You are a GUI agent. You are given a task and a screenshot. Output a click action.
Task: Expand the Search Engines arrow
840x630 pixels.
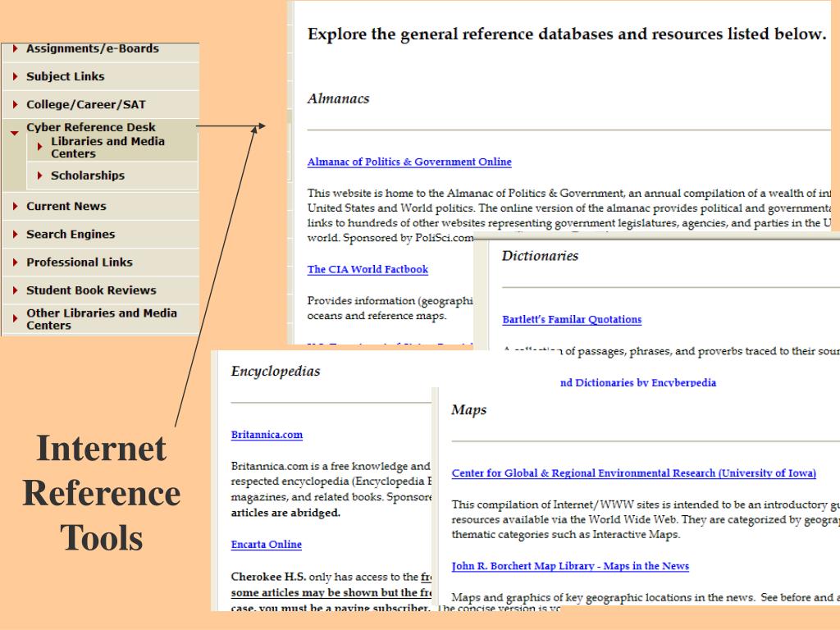point(15,234)
